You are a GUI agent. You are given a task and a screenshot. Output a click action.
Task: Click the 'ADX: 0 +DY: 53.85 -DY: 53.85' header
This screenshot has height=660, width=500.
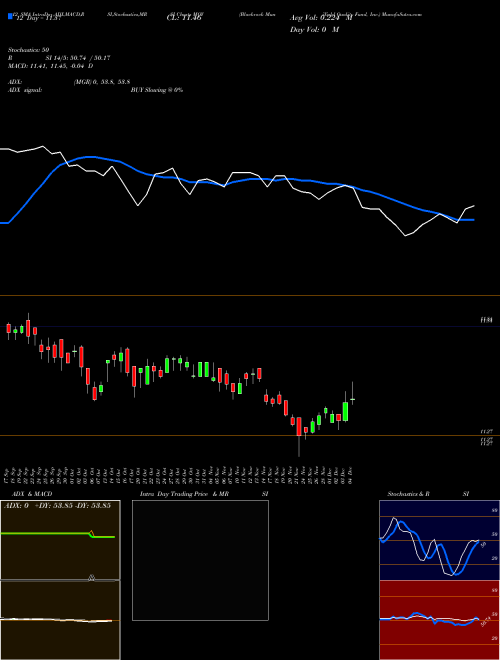tap(57, 505)
